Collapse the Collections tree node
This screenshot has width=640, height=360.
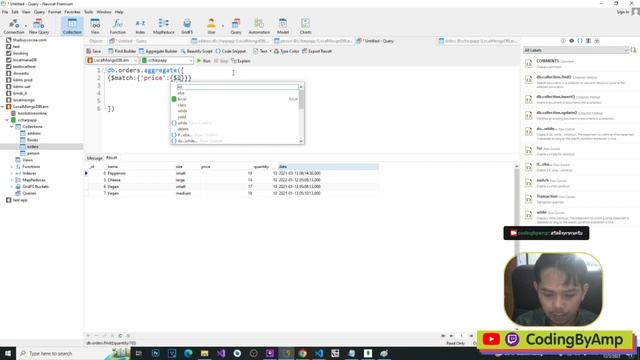click(12, 127)
